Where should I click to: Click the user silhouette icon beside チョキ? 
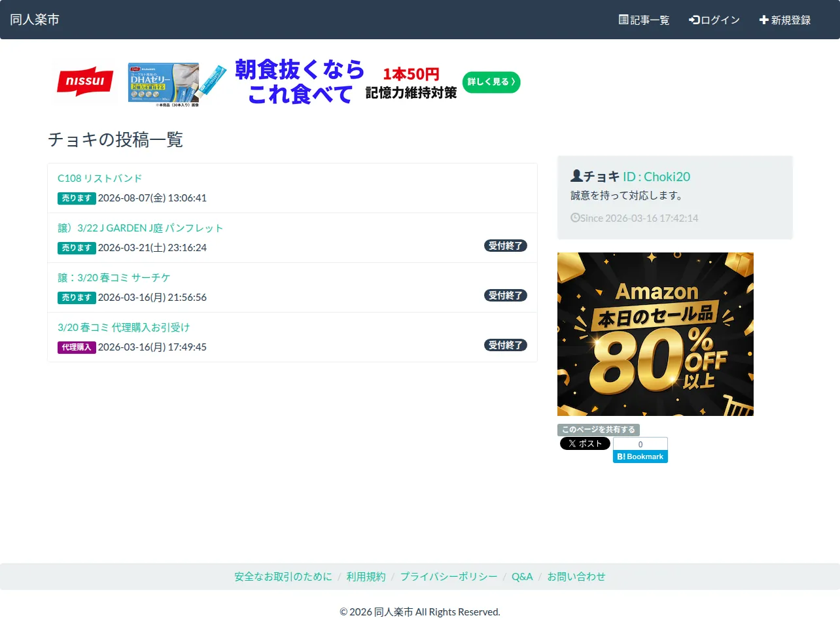click(x=576, y=176)
